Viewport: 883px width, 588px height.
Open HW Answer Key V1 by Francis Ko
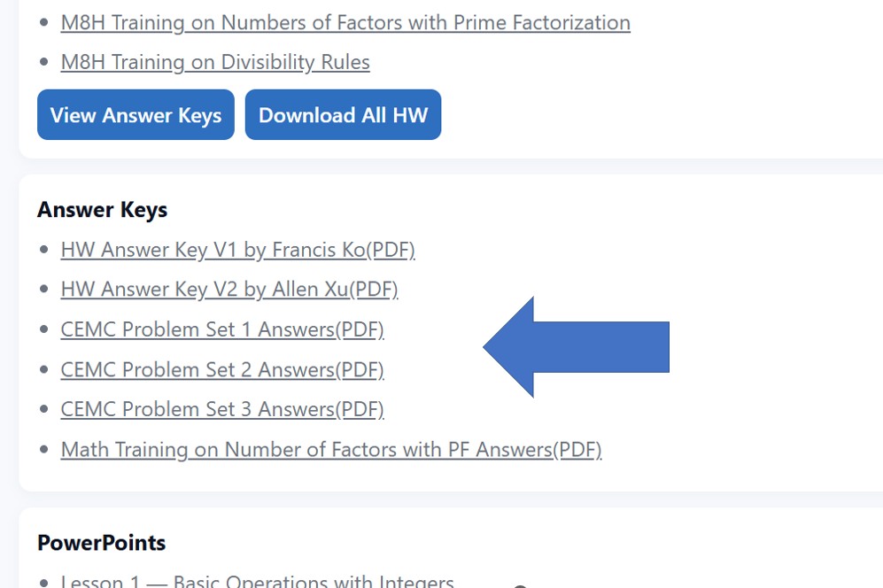click(x=237, y=251)
